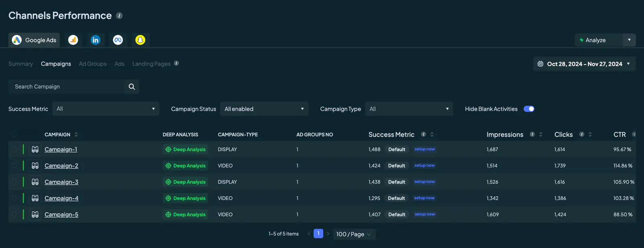Click the Success Metric column info icon
Screen dimensions: 644x248
click(x=423, y=134)
